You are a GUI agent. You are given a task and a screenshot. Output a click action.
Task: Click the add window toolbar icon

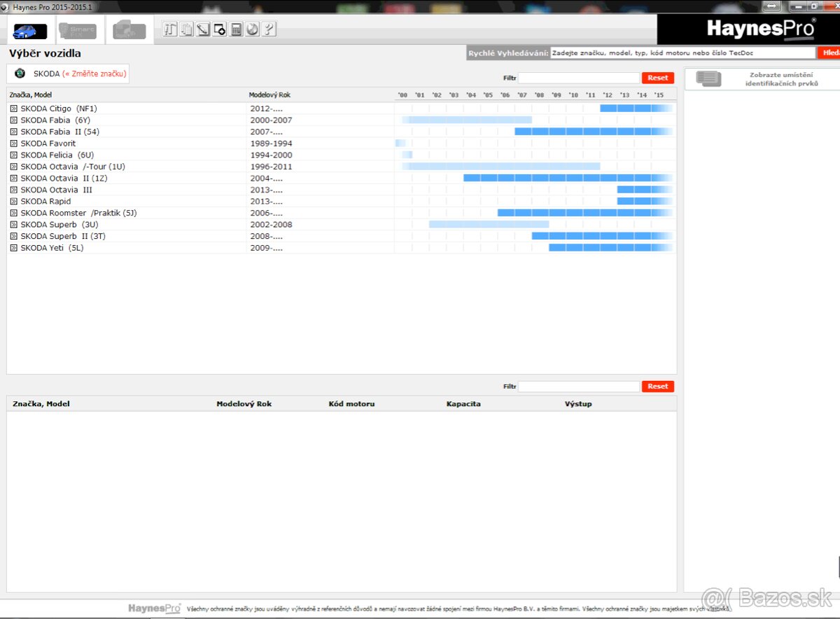pos(220,29)
